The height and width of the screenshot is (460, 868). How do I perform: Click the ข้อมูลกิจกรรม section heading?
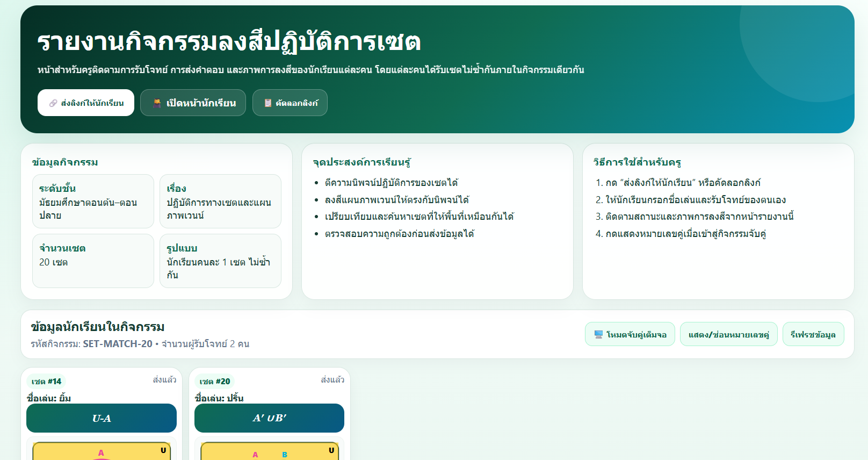(x=65, y=162)
